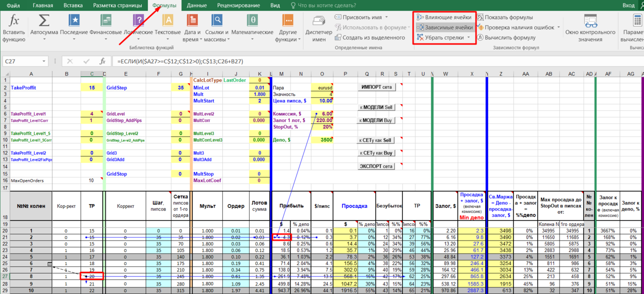The width and height of the screenshot is (644, 294).
Task: Toggle Показать формулы
Action: [504, 17]
